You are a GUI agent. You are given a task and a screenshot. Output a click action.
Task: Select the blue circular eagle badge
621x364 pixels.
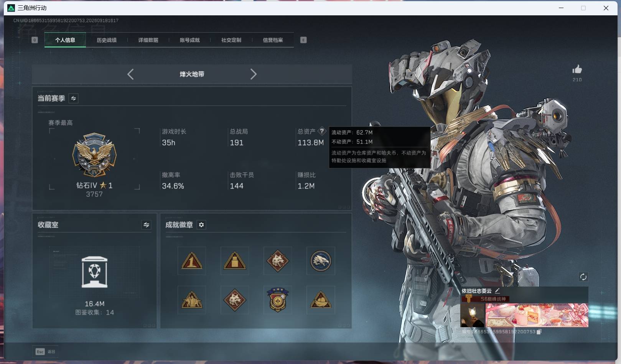(x=321, y=261)
